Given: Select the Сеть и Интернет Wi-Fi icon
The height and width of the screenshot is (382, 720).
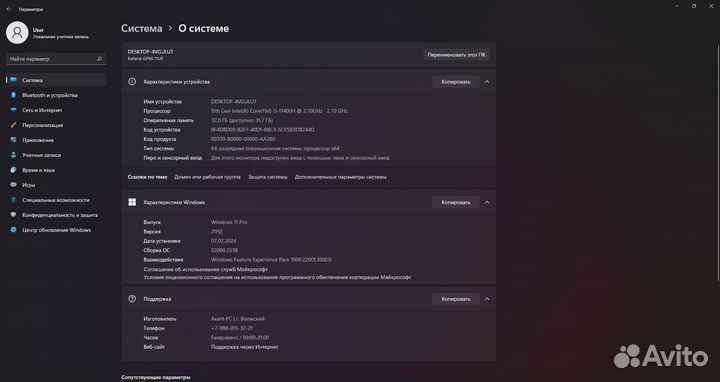Looking at the screenshot, I should (14, 110).
